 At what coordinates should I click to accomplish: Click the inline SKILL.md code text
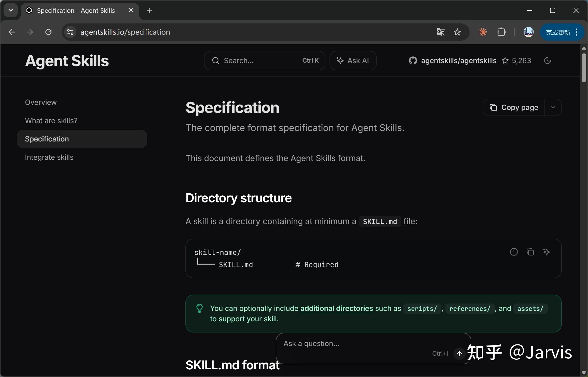pyautogui.click(x=380, y=222)
